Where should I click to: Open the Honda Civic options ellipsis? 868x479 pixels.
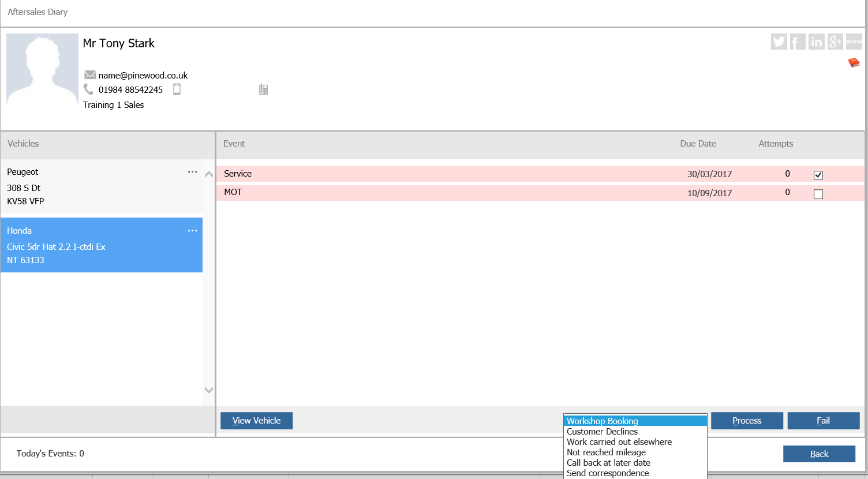[192, 231]
